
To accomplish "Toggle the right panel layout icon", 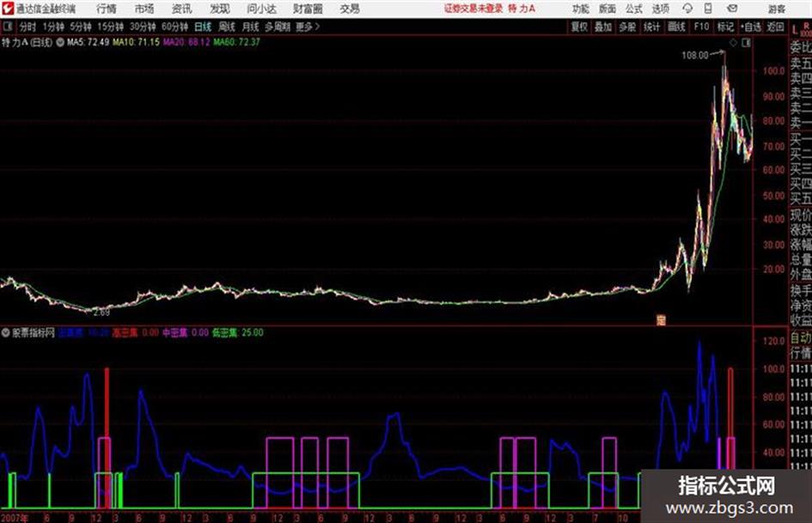I will click(746, 43).
